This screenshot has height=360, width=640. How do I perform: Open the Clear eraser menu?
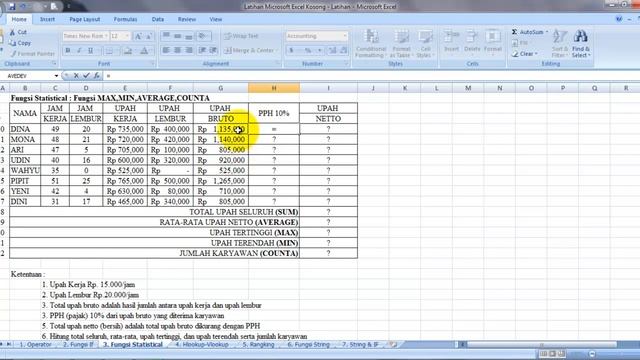coord(525,53)
